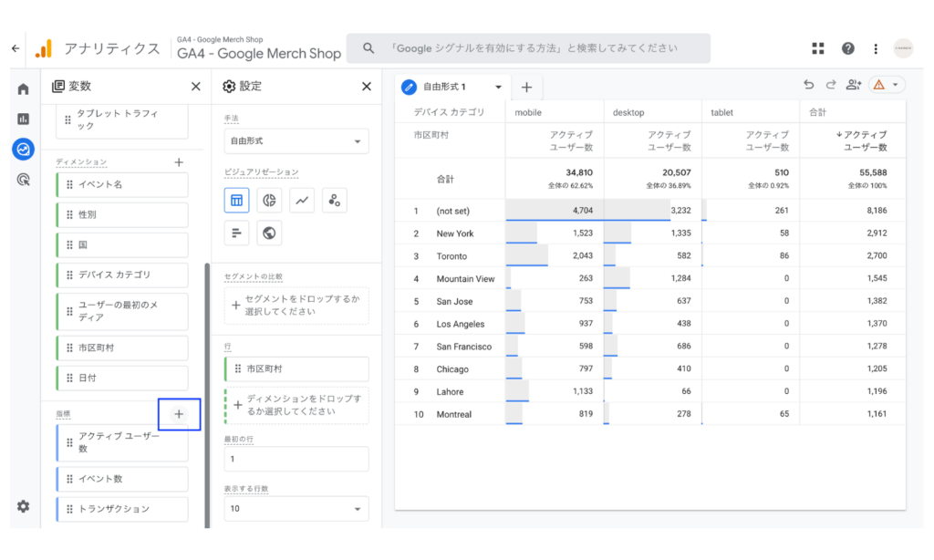Undo the last change

(x=808, y=85)
